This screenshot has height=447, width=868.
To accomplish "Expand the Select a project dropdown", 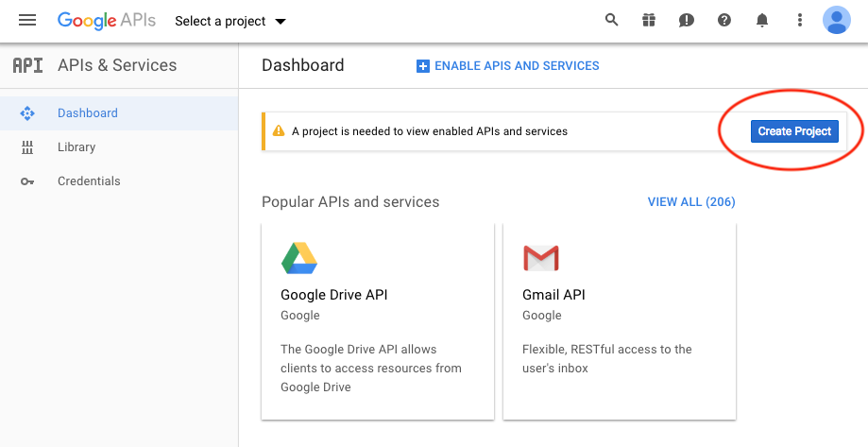I will pyautogui.click(x=230, y=21).
